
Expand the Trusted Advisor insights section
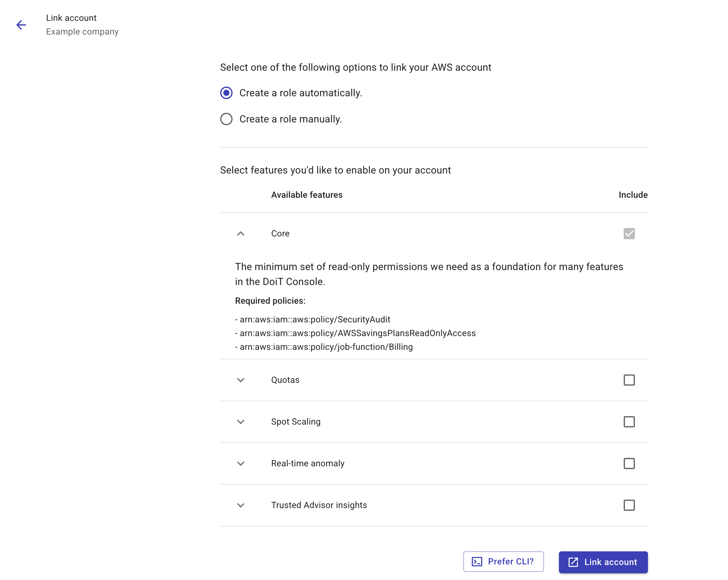241,505
